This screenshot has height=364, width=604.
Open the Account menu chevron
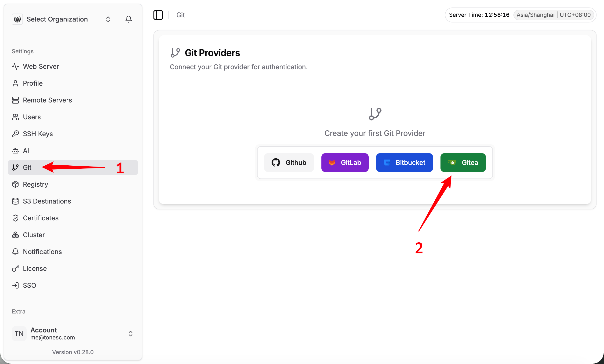130,333
